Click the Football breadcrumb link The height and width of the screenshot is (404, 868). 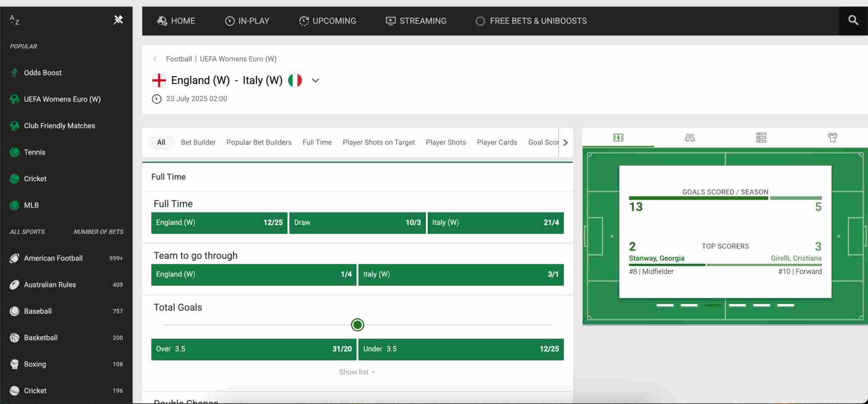tap(179, 59)
